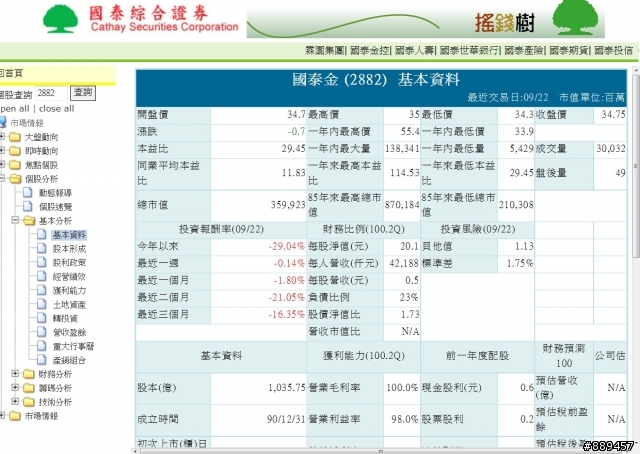Image resolution: width=640 pixels, height=454 pixels.
Task: Focus the stock code field containing 2882
Action: coord(51,93)
